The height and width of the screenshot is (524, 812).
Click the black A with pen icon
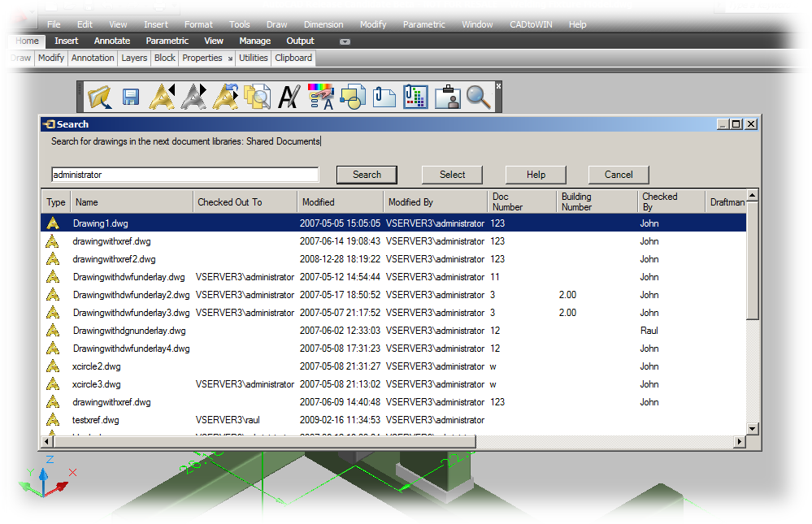pos(289,97)
